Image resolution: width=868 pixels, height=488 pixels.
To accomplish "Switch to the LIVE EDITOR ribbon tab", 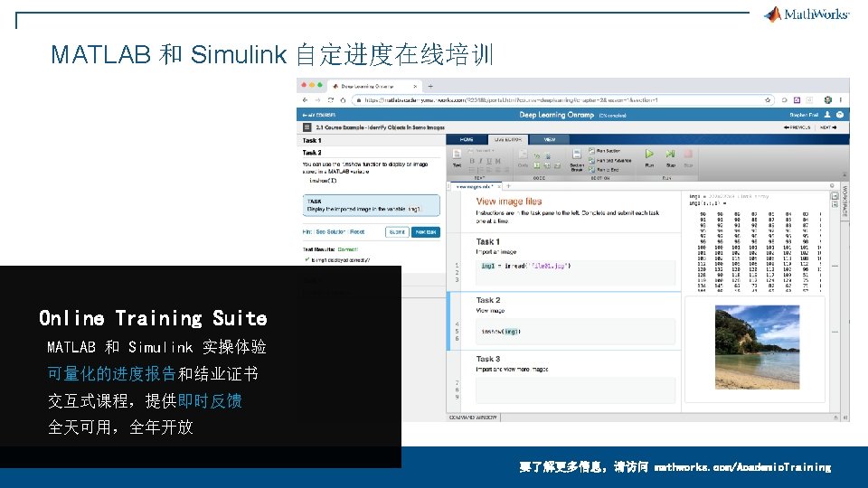I will pos(508,139).
